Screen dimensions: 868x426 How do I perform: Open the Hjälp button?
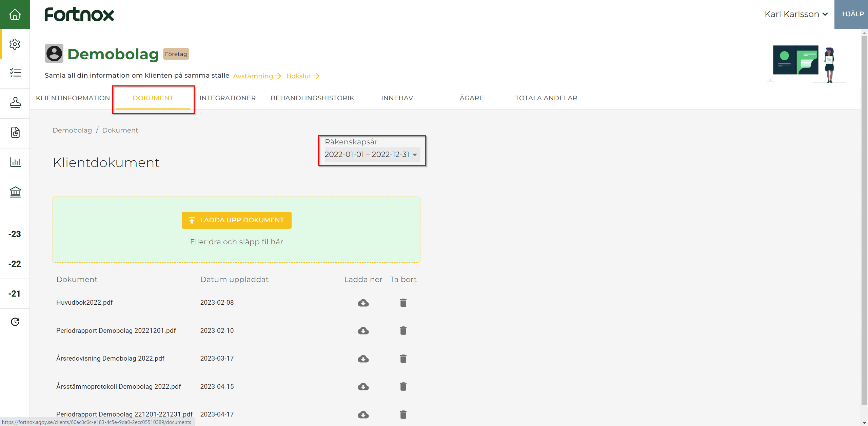pyautogui.click(x=851, y=14)
